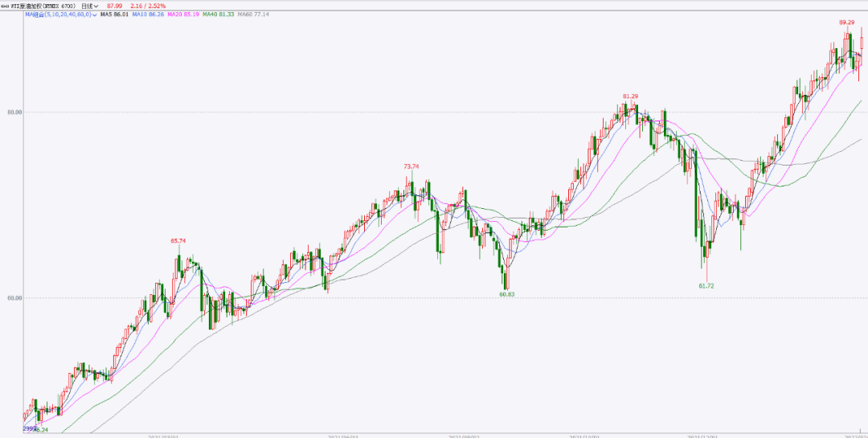Image resolution: width=868 pixels, height=438 pixels.
Task: Select the gray MA60 77.14 legend label
Action: tap(254, 14)
